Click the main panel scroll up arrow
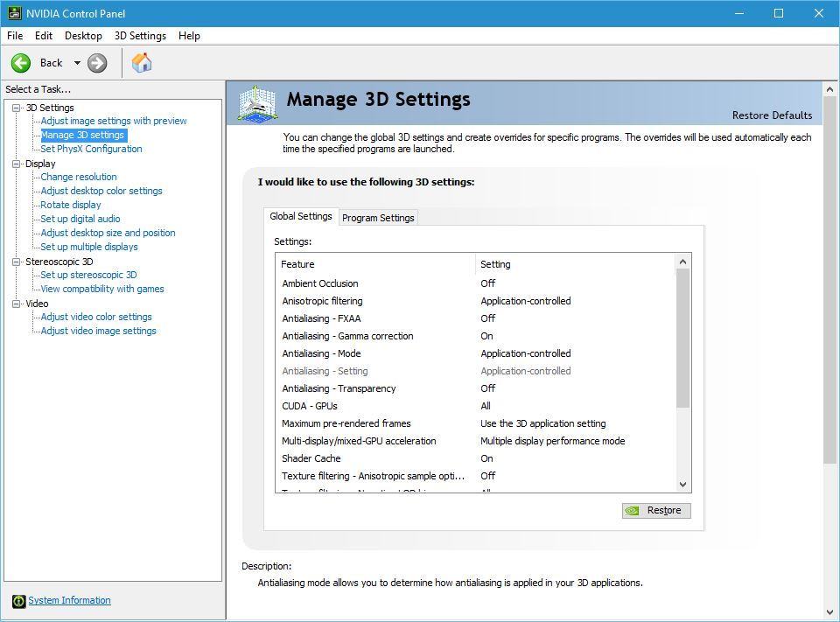Screen dimensions: 840x622 (829, 89)
